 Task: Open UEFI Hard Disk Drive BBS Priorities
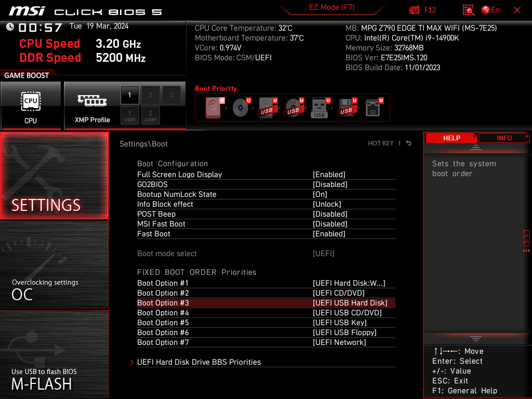(266, 362)
